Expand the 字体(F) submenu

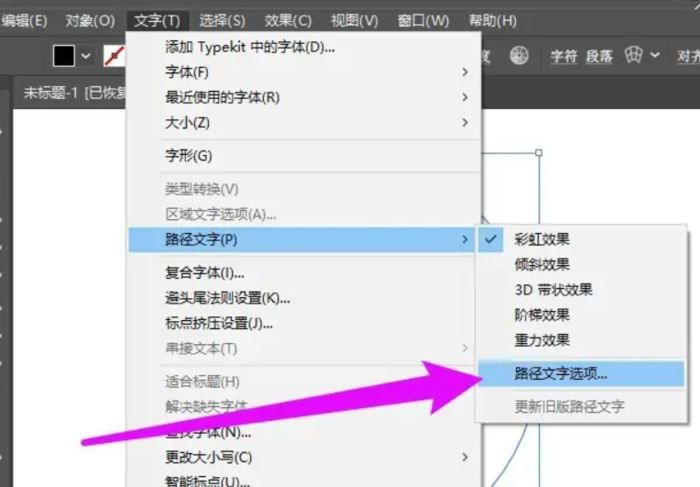click(304, 72)
